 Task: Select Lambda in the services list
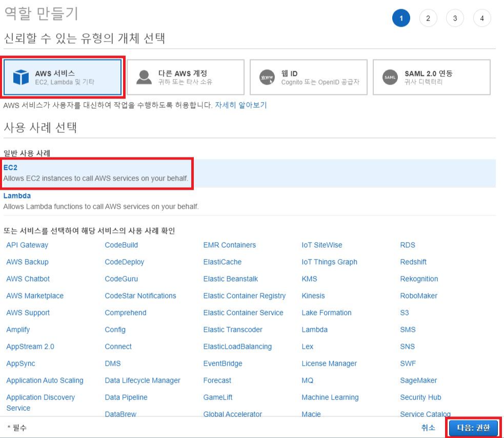[x=314, y=330]
